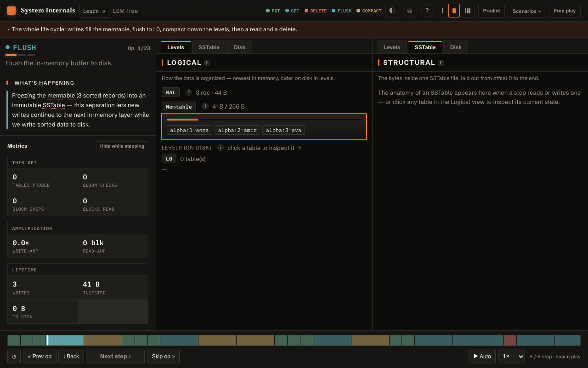Image resolution: width=588 pixels, height=368 pixels.
Task: Click the info icon beside LOGICAL heading
Action: tap(207, 63)
